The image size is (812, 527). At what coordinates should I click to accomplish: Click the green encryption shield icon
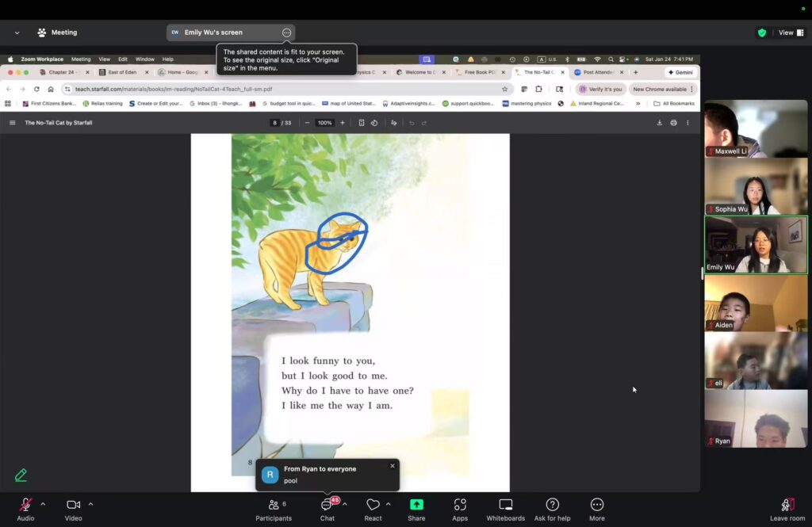click(762, 32)
